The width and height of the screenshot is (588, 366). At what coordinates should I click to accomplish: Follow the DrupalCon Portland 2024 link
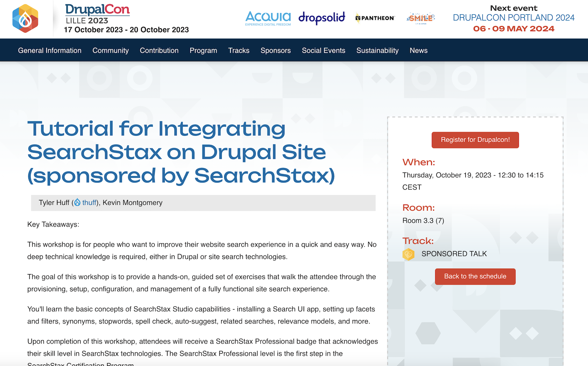coord(513,18)
